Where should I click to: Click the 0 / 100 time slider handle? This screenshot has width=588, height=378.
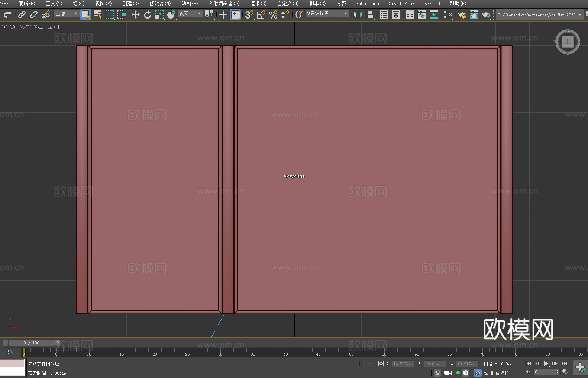click(x=32, y=343)
